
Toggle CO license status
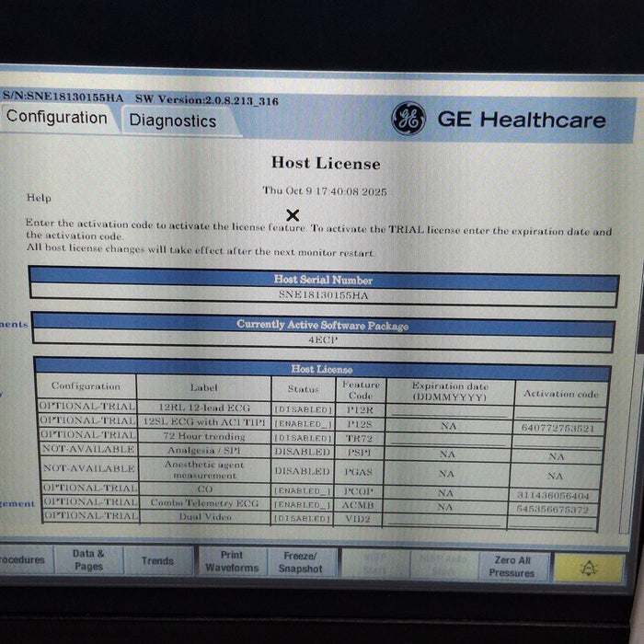(303, 490)
